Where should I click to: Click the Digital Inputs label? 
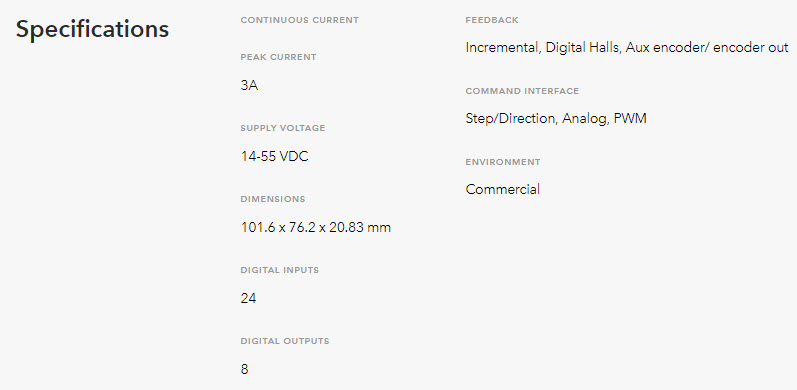coord(280,270)
